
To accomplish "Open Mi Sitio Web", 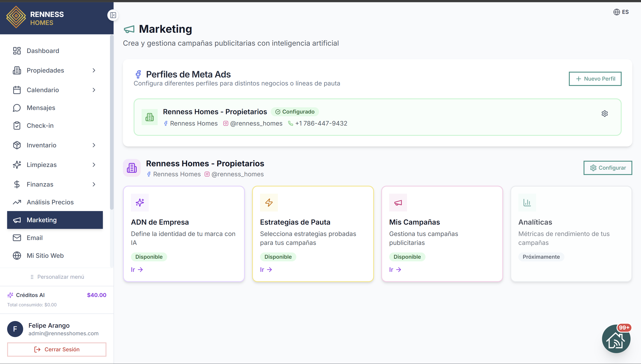I will [45, 256].
